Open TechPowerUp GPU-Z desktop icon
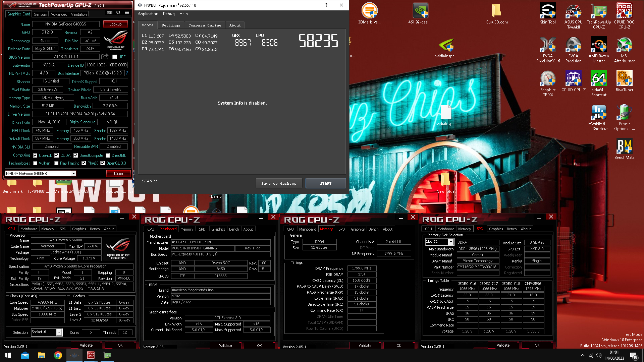The image size is (644, 362). point(599,15)
